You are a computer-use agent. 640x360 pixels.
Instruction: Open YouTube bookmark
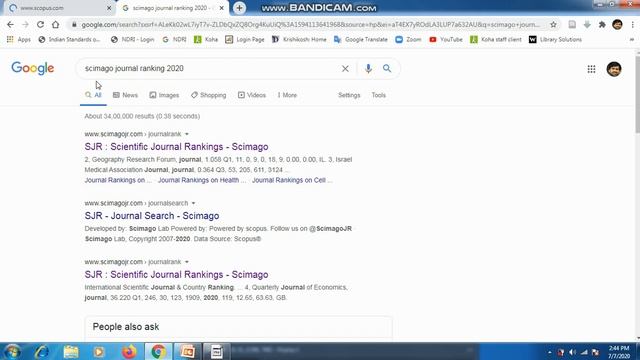[446, 39]
